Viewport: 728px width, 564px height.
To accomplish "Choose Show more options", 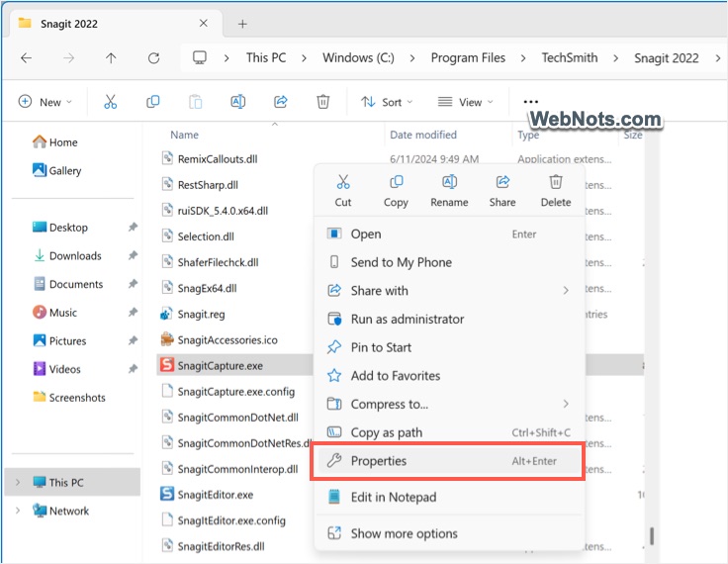I will coord(448,533).
